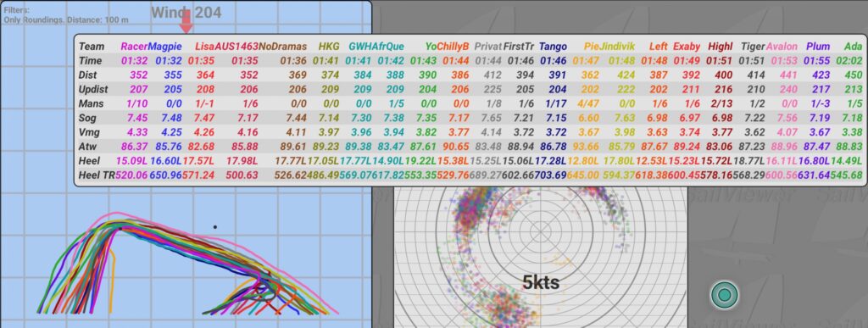
Task: Click the red wind direction arrow
Action: [186, 21]
